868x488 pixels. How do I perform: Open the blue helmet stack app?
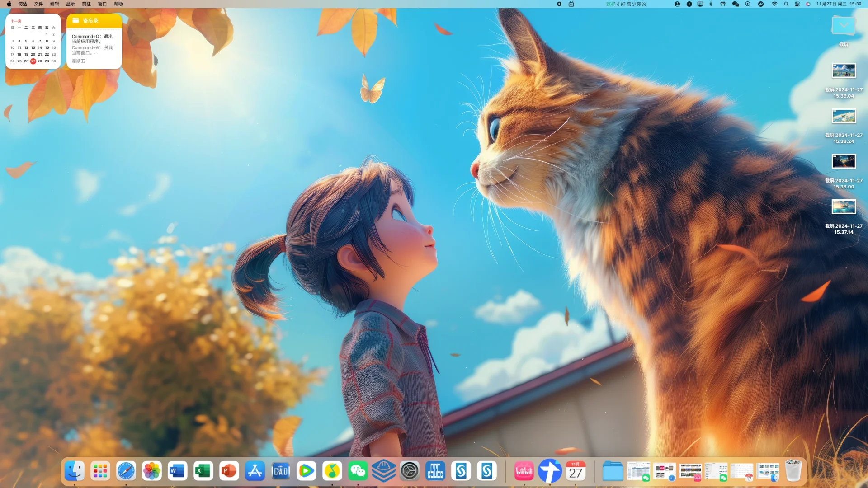[384, 471]
